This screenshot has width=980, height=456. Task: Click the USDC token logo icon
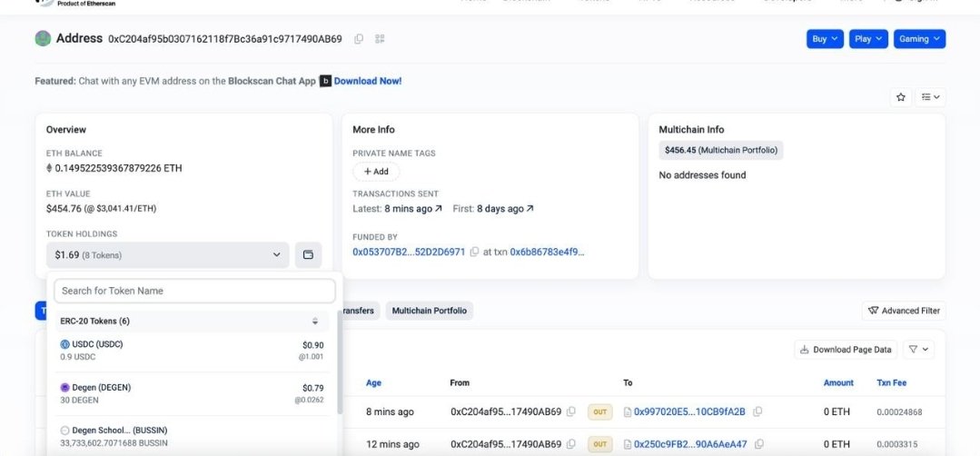coord(65,344)
